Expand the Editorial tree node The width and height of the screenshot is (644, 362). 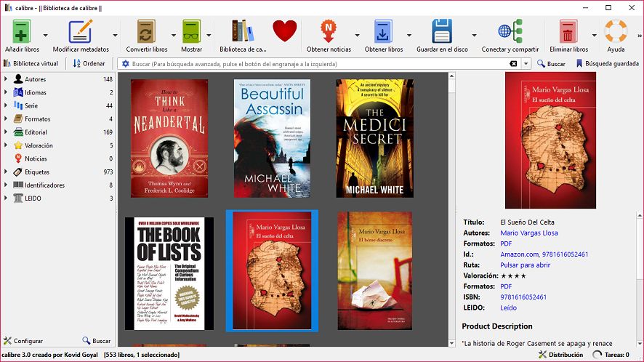pos(6,132)
